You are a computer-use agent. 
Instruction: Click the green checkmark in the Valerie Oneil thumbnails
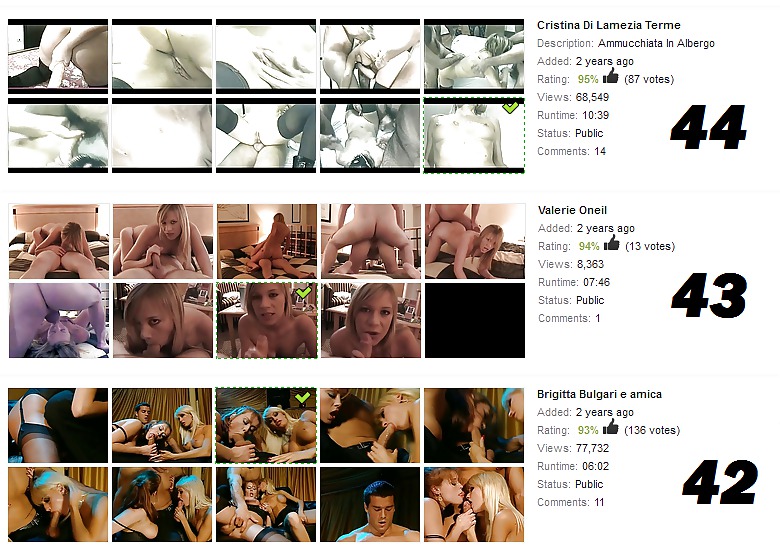tap(304, 292)
